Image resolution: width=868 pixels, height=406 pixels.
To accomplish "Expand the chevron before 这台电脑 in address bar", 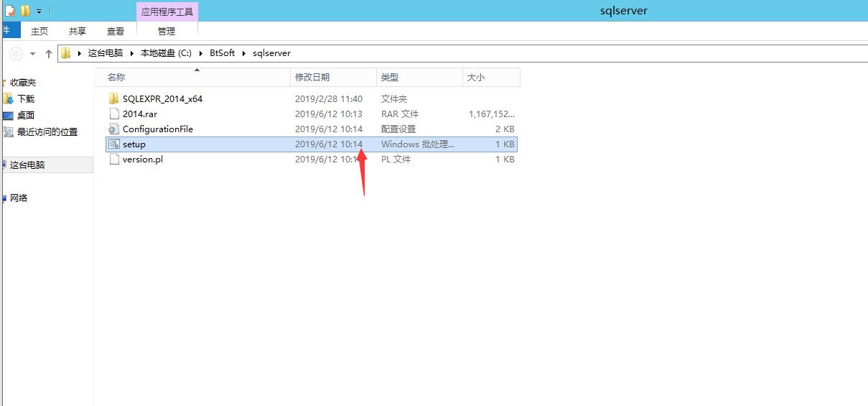I will (x=79, y=53).
